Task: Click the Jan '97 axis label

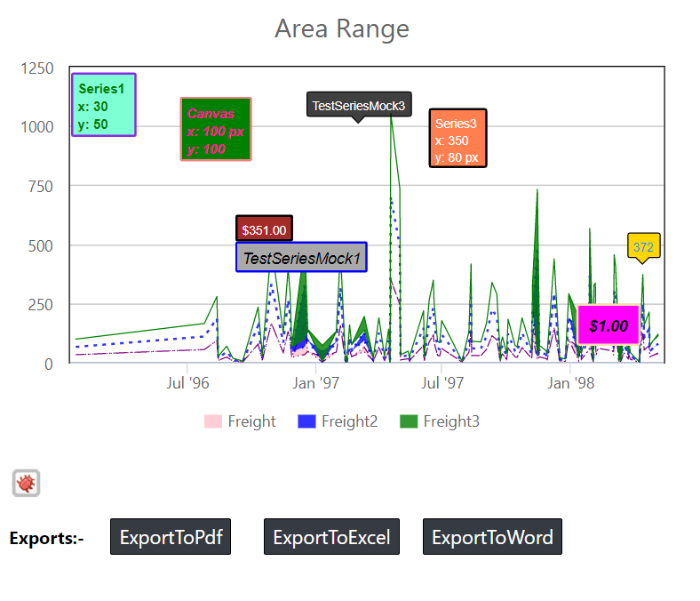Action: (316, 383)
